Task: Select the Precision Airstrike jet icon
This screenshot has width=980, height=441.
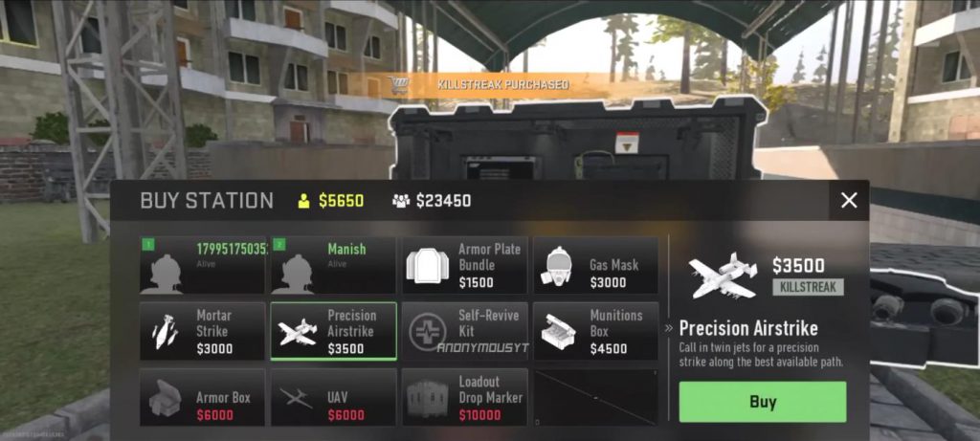Action: pyautogui.click(x=297, y=332)
